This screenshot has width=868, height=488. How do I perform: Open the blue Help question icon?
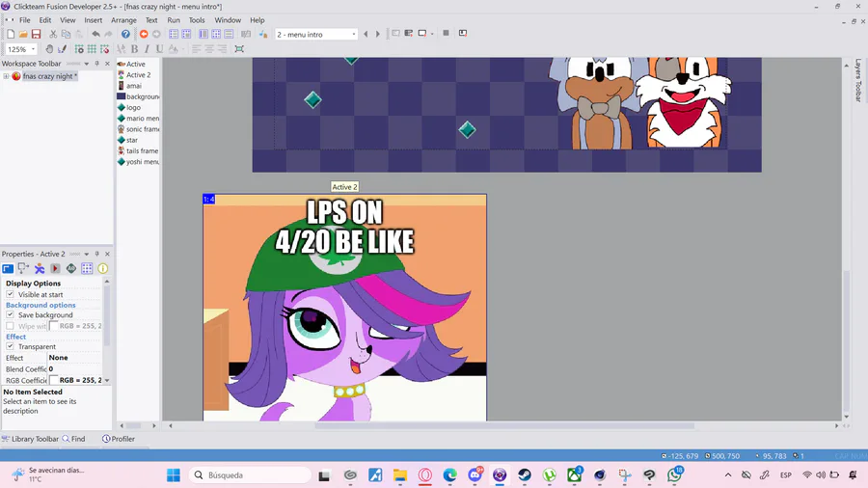coord(125,35)
